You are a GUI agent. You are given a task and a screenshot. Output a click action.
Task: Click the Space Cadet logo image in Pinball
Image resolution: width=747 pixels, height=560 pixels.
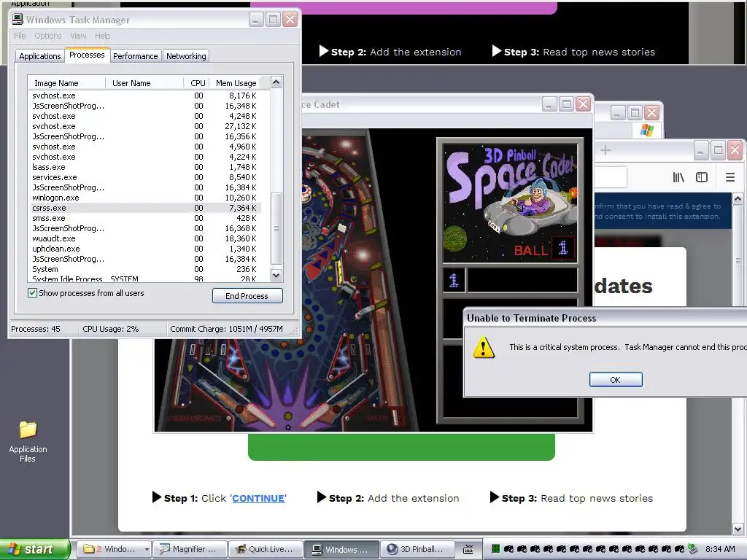coord(510,203)
